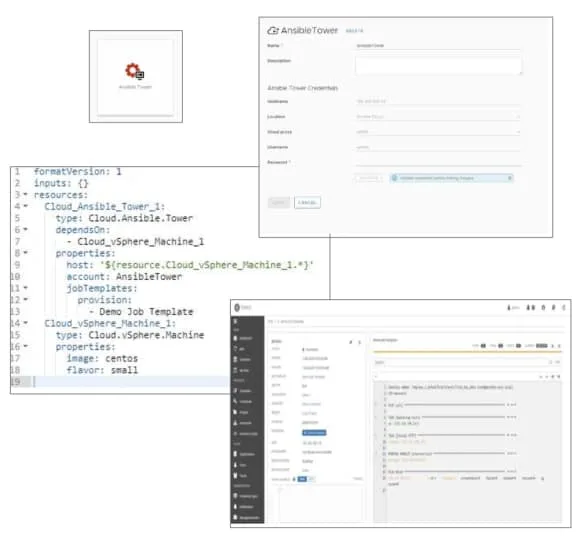582x537 pixels.
Task: Click the Validate button
Action: pos(368,178)
